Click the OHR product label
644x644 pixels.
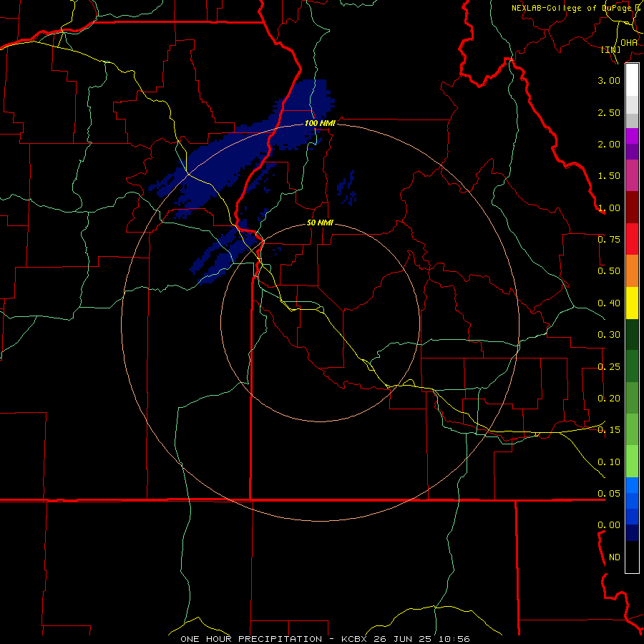pos(629,43)
